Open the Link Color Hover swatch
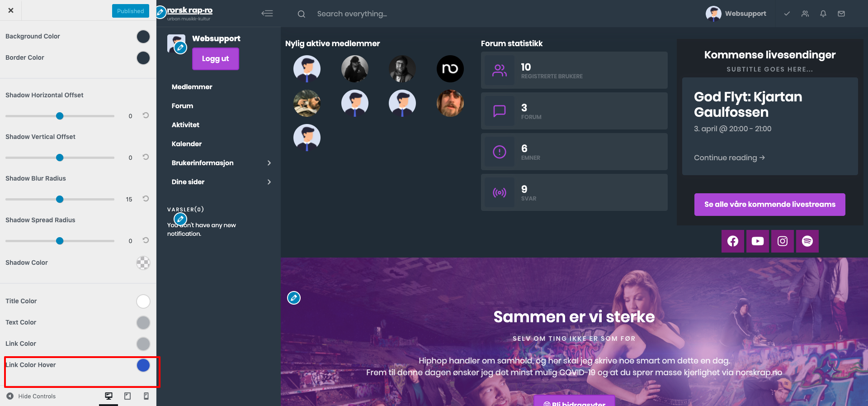868x406 pixels. coord(143,365)
